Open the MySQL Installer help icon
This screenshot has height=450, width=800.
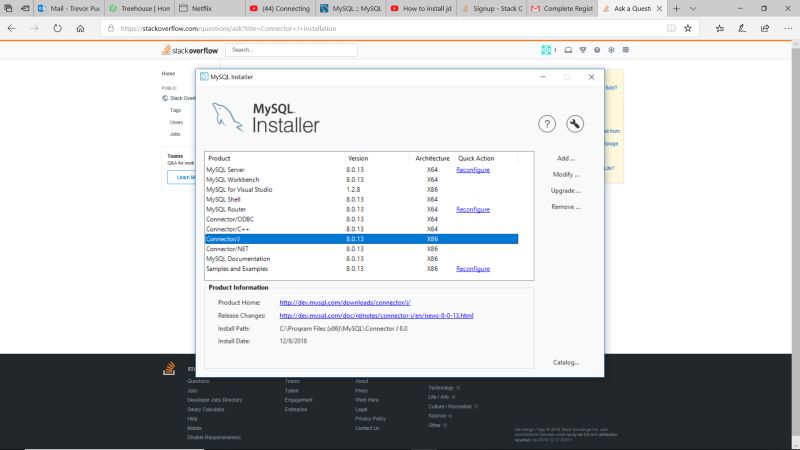click(x=547, y=124)
